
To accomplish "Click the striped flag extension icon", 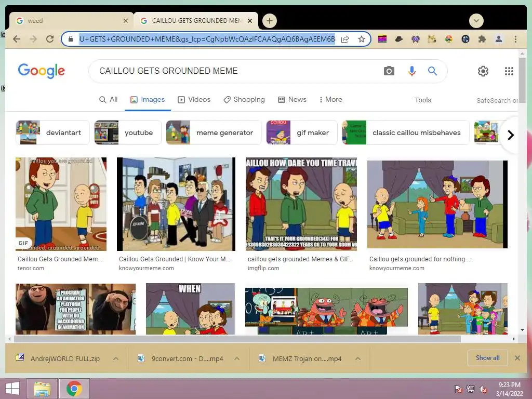I will (382, 39).
